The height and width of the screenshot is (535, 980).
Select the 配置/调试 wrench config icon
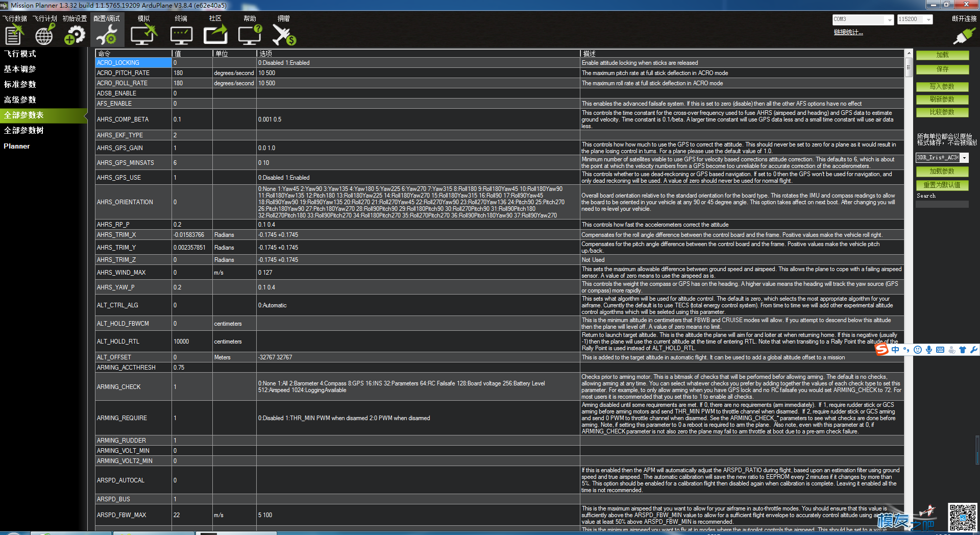107,35
